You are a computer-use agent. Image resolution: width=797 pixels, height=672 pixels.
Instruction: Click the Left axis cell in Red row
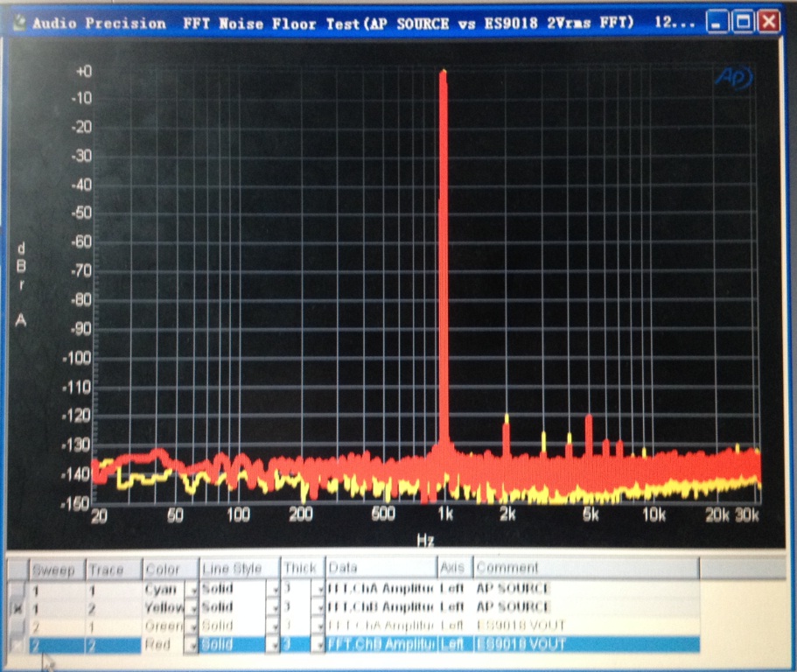point(452,645)
